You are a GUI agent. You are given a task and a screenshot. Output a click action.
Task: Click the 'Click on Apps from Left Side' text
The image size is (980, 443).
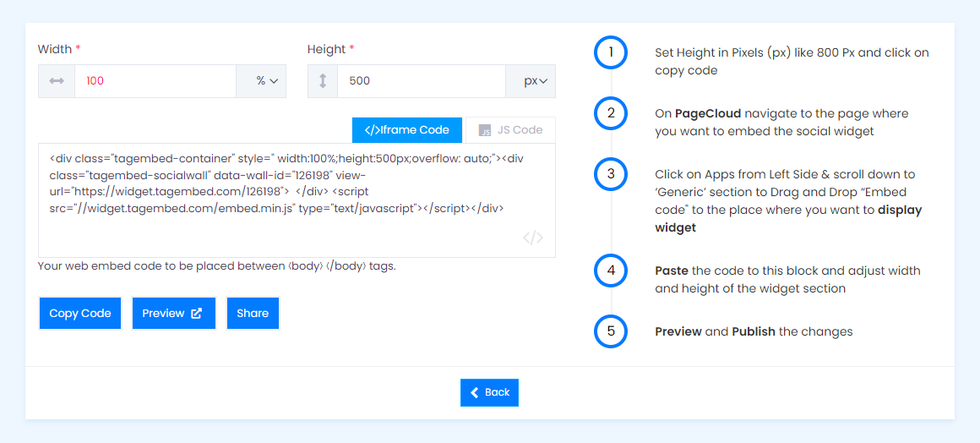pos(788,201)
